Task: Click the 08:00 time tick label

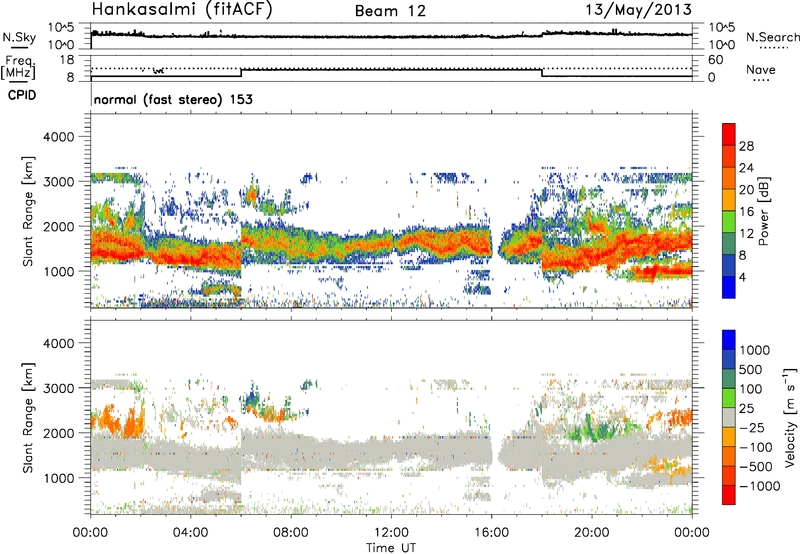Action: click(x=291, y=533)
